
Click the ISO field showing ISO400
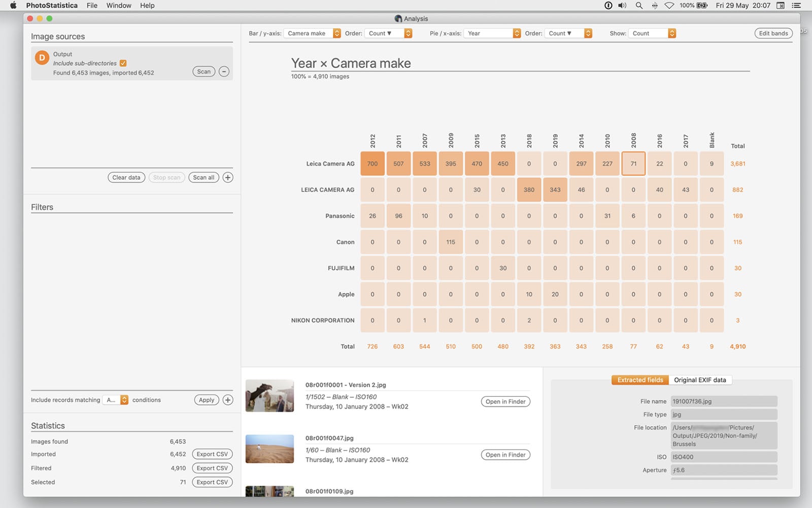pos(724,457)
